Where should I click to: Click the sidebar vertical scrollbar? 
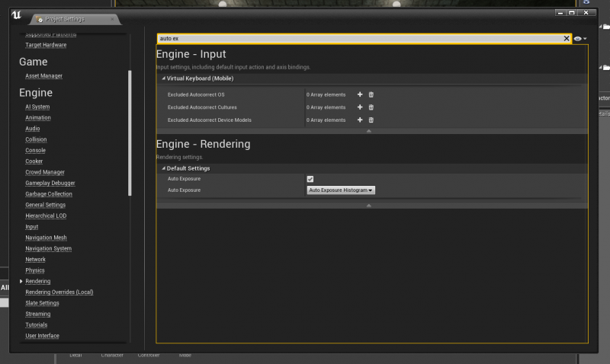[130, 133]
